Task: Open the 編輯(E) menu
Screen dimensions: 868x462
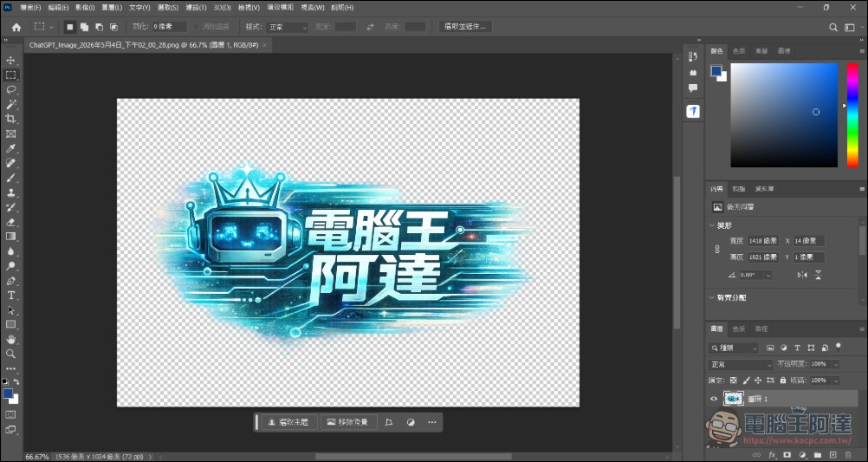Action: point(58,8)
